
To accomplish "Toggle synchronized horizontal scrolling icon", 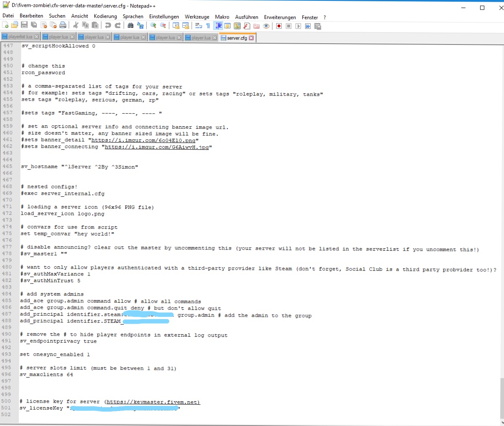I will click(186, 26).
